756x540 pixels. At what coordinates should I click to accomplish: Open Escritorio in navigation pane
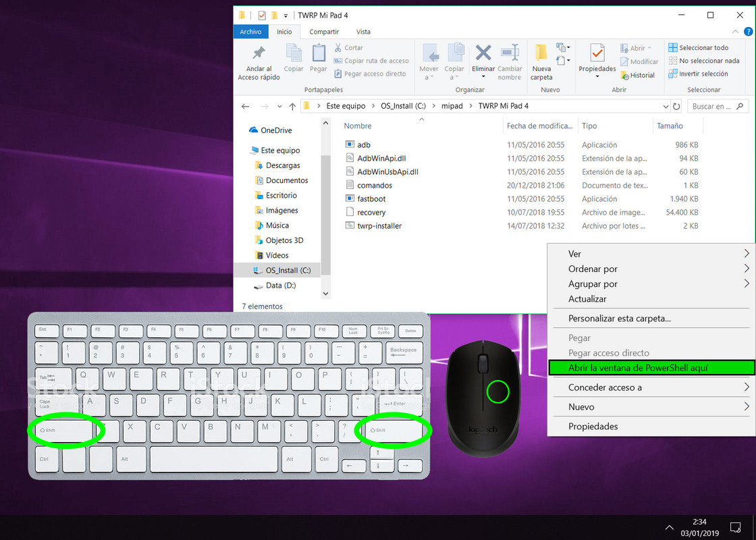coord(276,195)
